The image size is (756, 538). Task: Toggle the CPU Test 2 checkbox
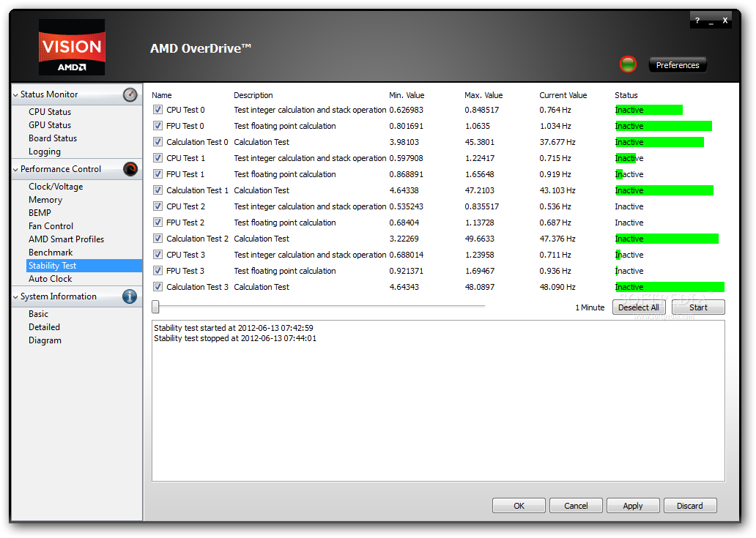pyautogui.click(x=157, y=206)
